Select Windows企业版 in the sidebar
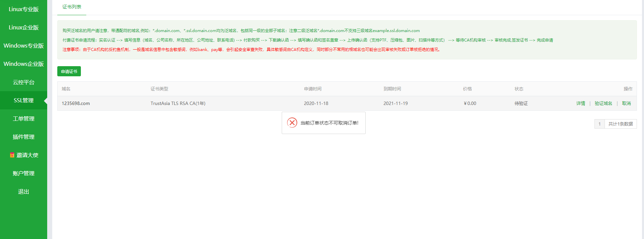This screenshot has height=239, width=644. 24,64
